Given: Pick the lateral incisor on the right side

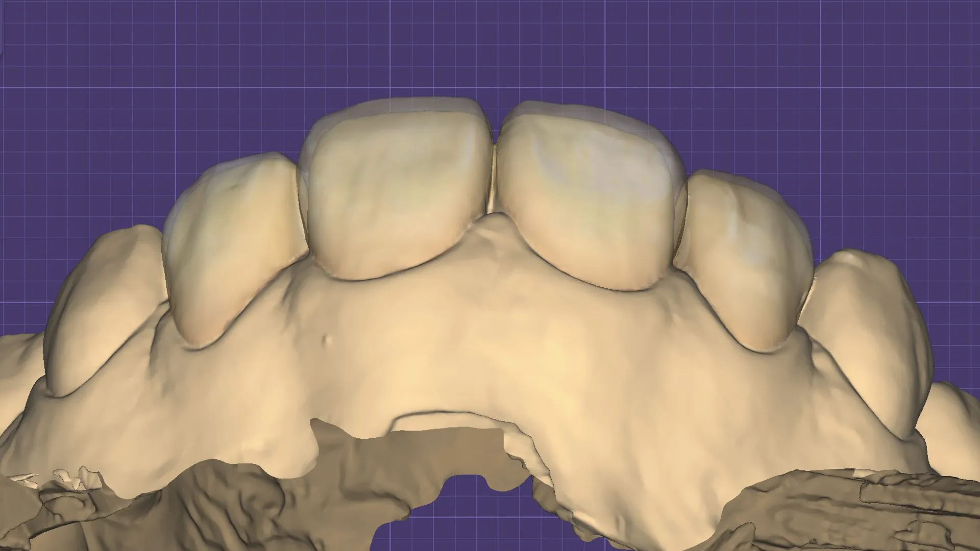Looking at the screenshot, I should click(745, 260).
